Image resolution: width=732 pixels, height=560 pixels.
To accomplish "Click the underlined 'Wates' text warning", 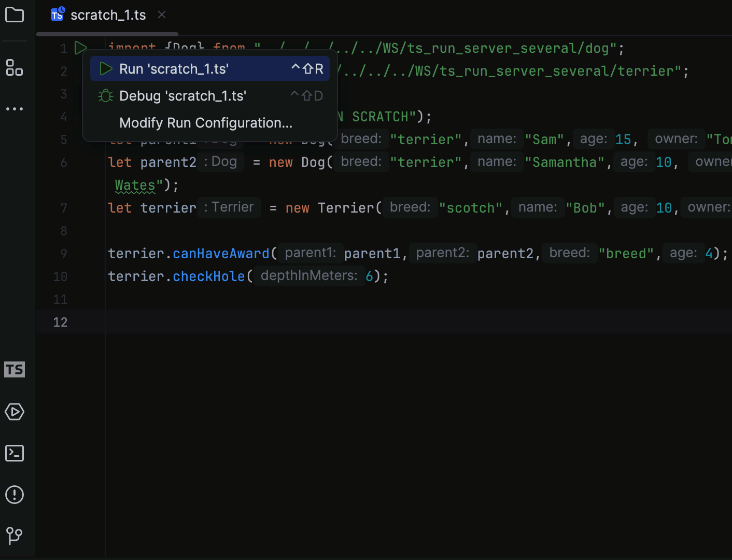I will tap(135, 185).
